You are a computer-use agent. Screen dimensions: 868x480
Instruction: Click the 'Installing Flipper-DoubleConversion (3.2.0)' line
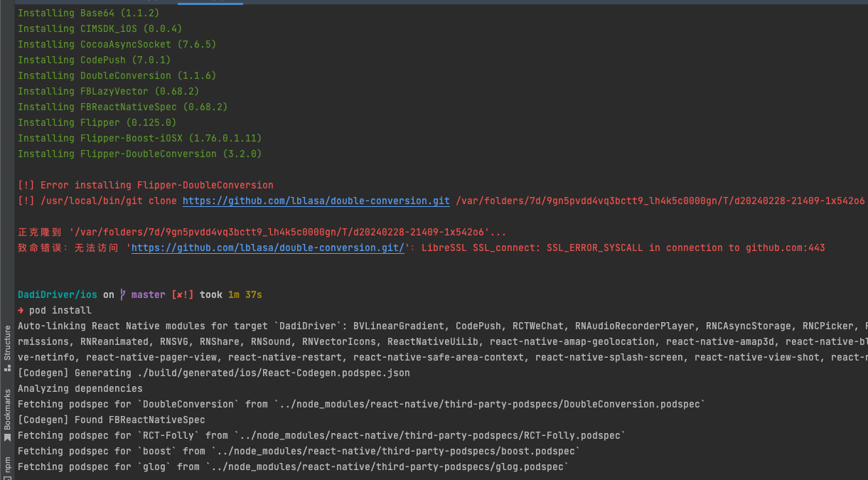[140, 154]
